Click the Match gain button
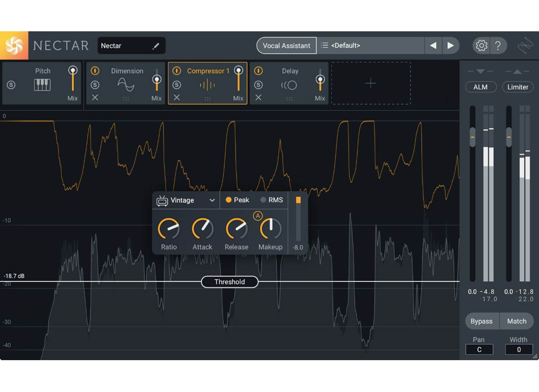 point(517,321)
